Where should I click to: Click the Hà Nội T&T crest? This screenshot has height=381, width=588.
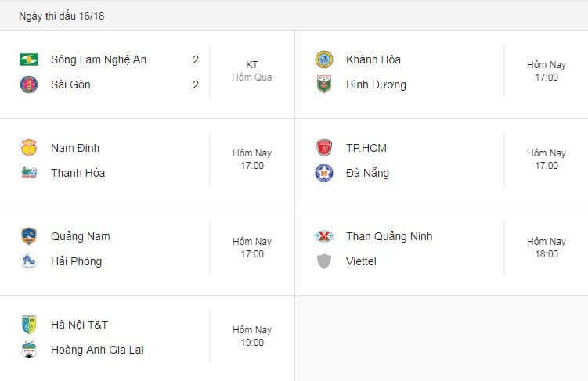tap(29, 325)
